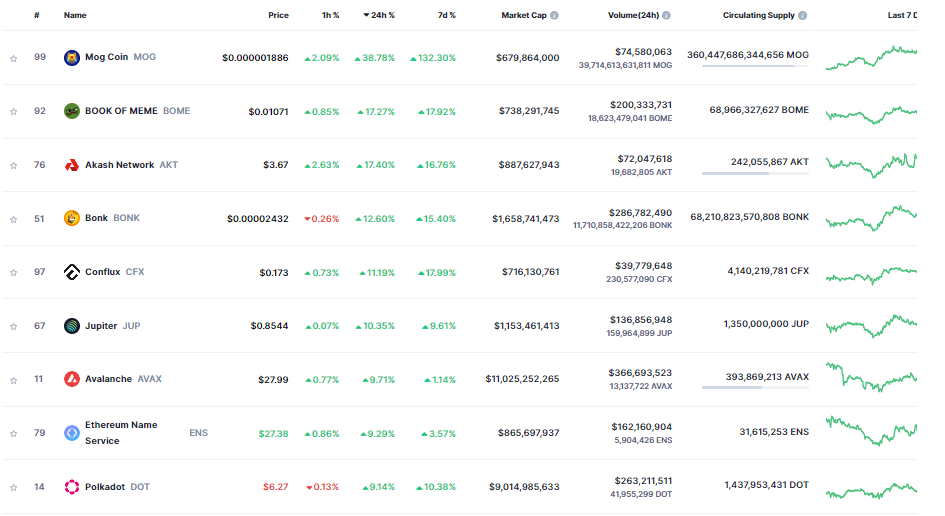Click the Jupiter logo icon
The width and height of the screenshot is (945, 516).
pos(72,326)
